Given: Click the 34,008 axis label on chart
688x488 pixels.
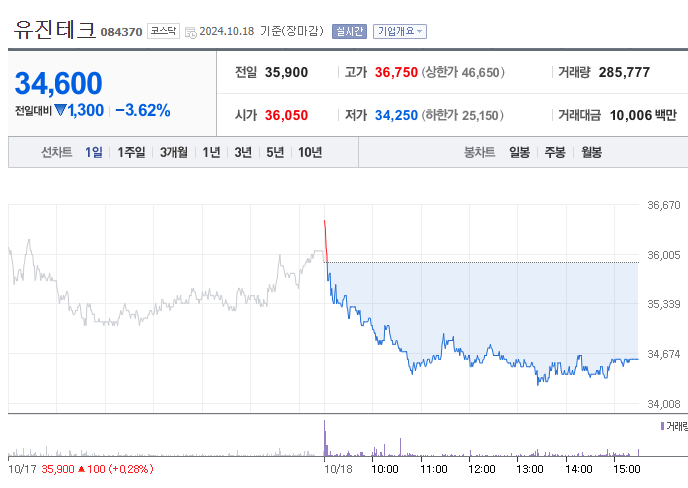Looking at the screenshot, I should point(663,404).
